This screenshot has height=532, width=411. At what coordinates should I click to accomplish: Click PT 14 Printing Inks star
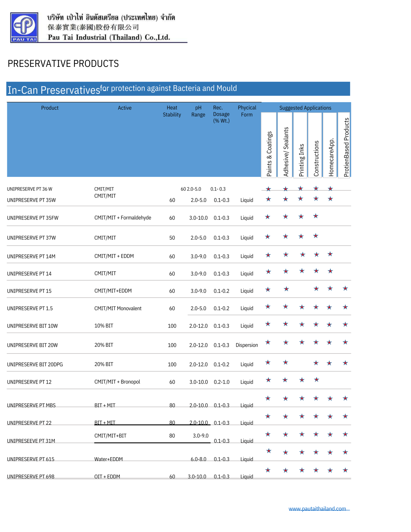pos(302,271)
